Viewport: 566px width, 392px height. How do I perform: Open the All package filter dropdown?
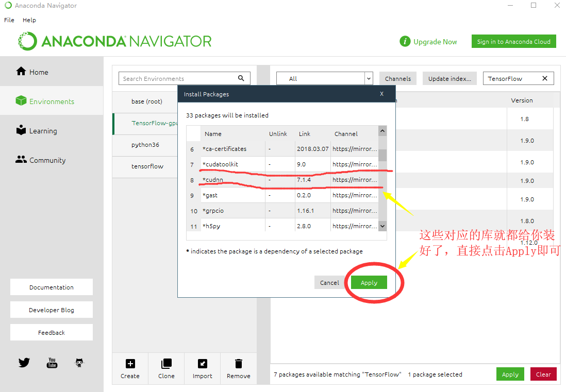[325, 79]
